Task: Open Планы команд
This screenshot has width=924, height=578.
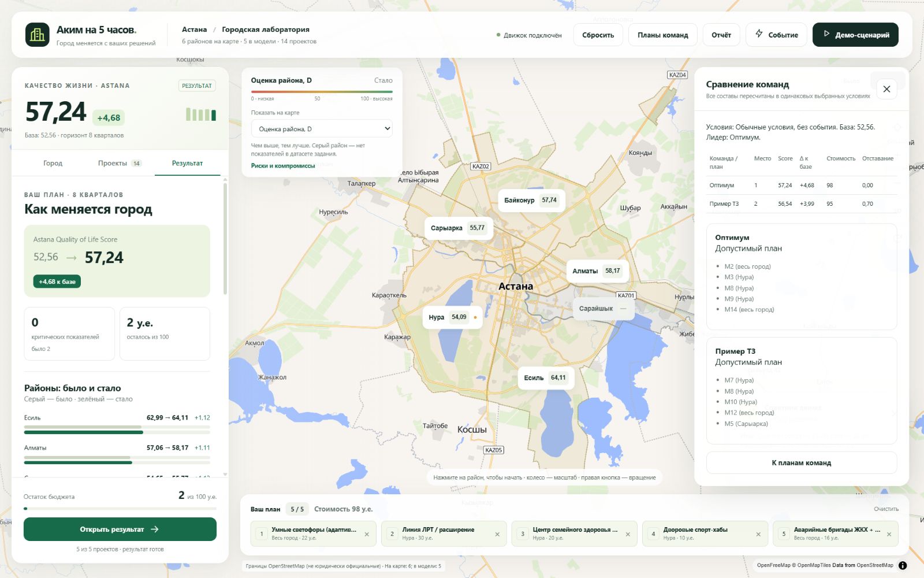Action: click(x=663, y=35)
